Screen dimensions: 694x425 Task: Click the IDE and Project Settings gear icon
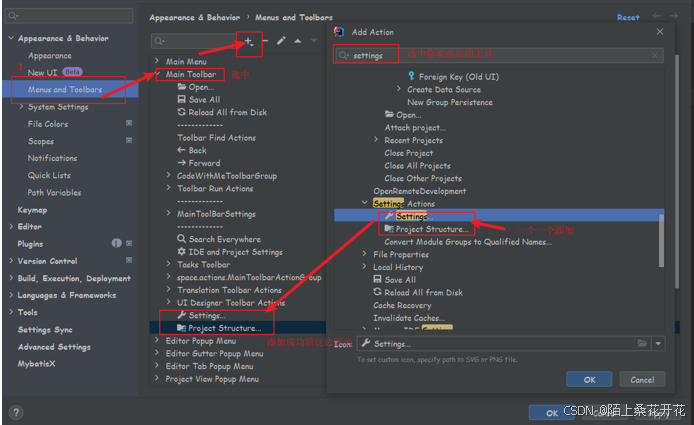click(181, 251)
